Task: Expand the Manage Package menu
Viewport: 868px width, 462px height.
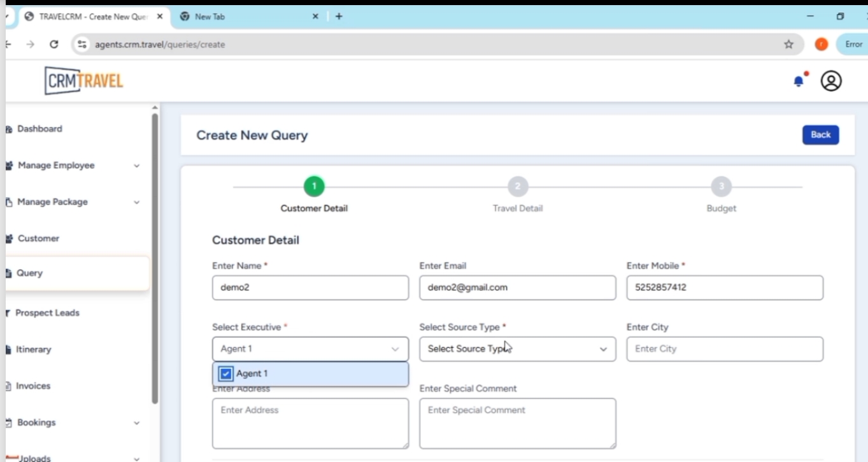Action: click(136, 201)
